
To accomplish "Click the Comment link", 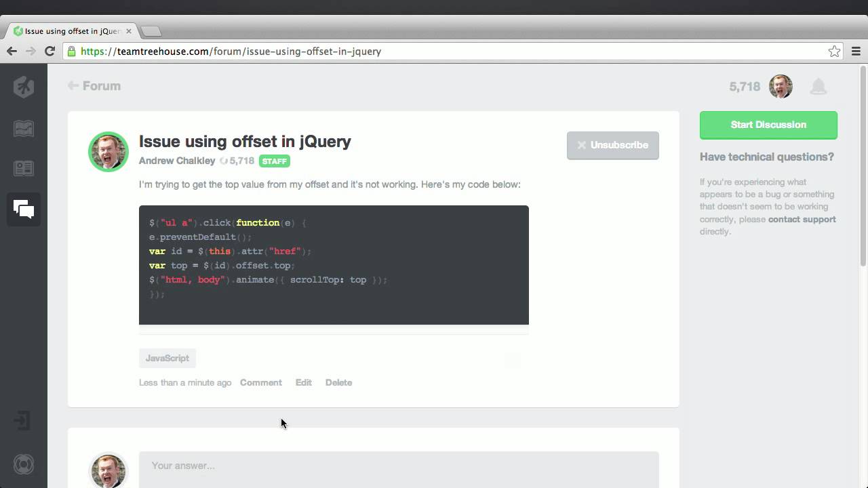I will pyautogui.click(x=260, y=382).
